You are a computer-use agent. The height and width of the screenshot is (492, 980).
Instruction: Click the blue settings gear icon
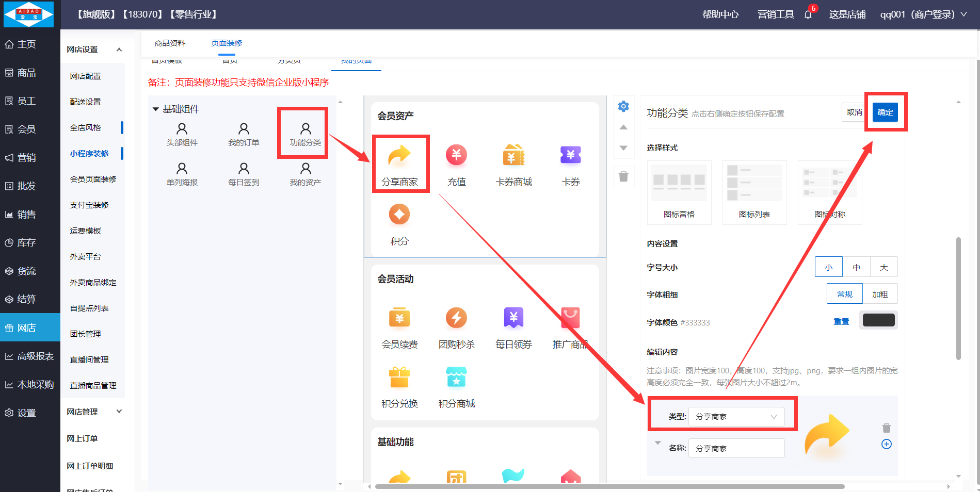(x=623, y=106)
